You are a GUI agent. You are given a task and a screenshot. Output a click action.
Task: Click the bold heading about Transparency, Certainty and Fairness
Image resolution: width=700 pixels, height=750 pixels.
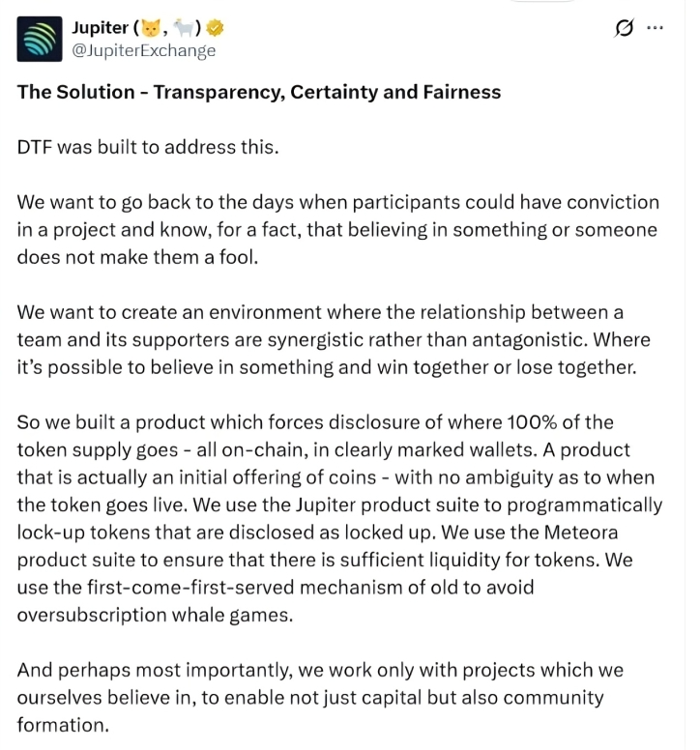pos(259,92)
